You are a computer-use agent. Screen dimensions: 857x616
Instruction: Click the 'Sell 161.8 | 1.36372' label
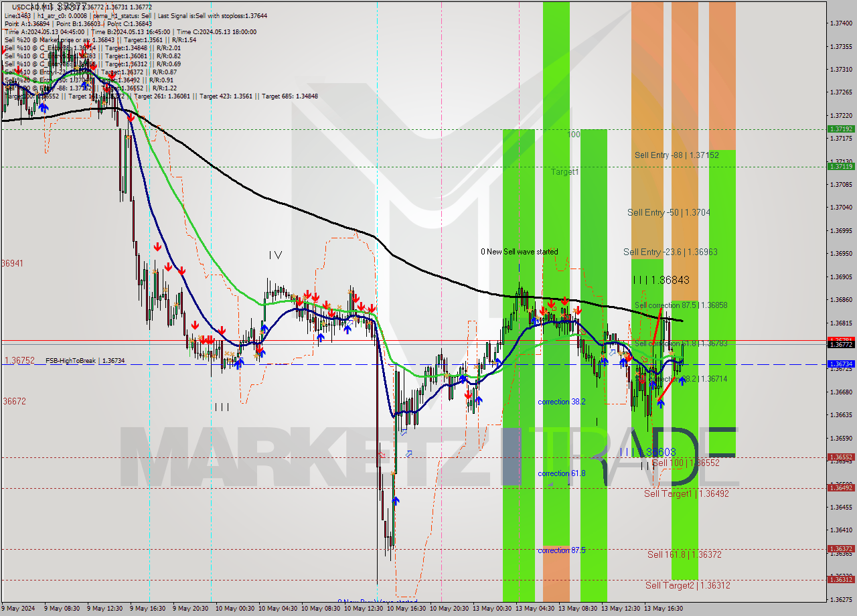pos(684,555)
